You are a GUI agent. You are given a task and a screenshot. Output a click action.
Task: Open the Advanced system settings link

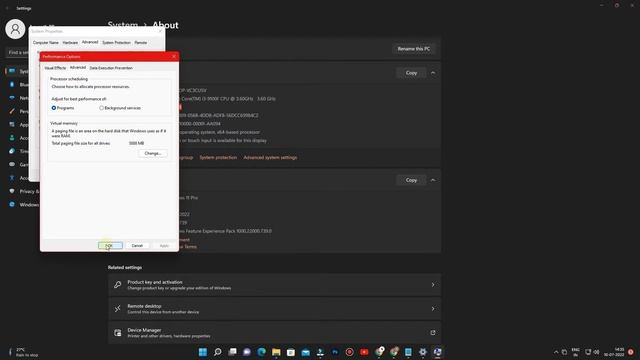tap(270, 158)
